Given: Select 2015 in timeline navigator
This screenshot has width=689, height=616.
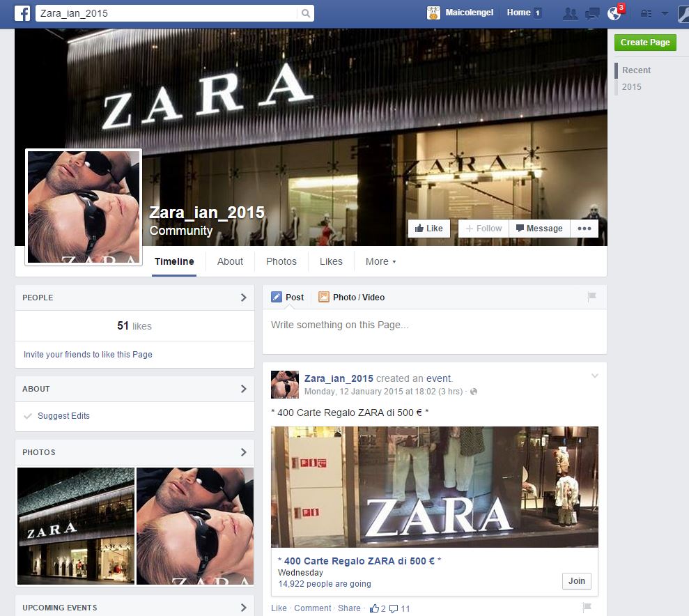Looking at the screenshot, I should coord(631,87).
